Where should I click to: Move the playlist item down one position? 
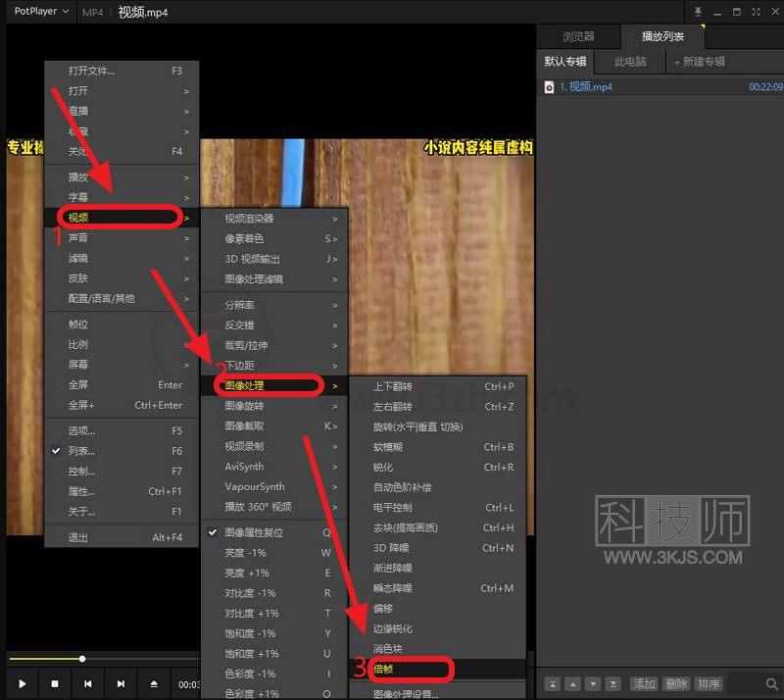(x=593, y=683)
